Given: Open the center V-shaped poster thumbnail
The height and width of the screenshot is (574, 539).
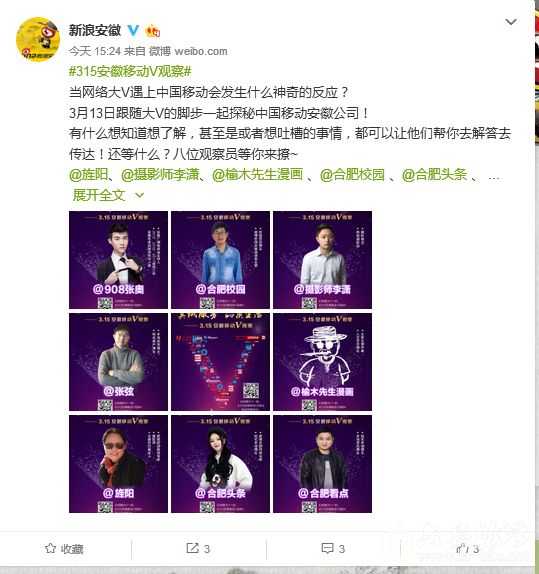Looking at the screenshot, I should tap(220, 362).
